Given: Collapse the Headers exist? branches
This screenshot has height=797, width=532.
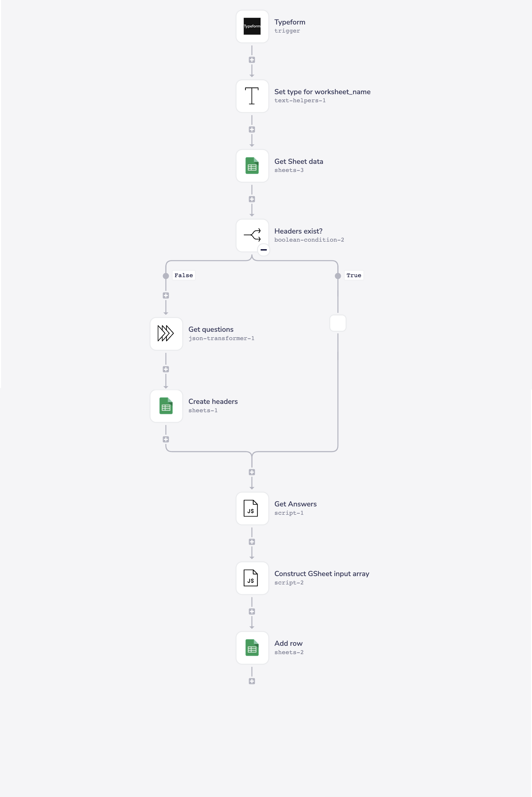Looking at the screenshot, I should [264, 249].
